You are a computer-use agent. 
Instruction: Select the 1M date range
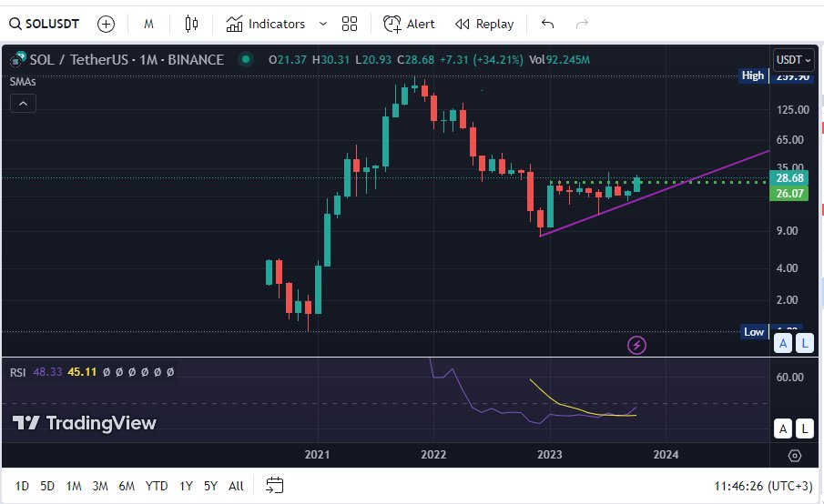(x=74, y=486)
